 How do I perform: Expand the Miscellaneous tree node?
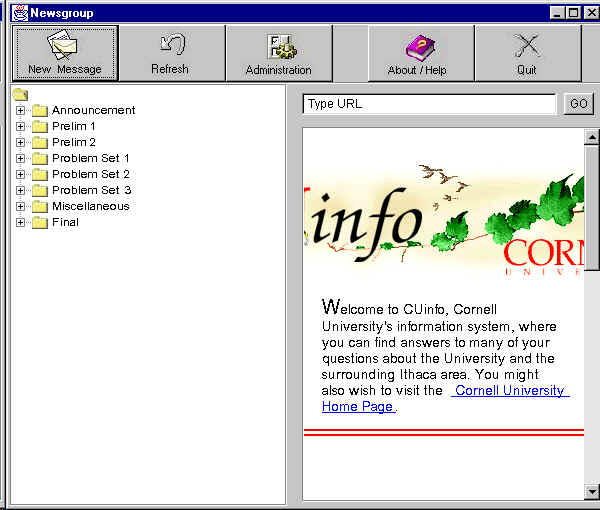[x=20, y=206]
